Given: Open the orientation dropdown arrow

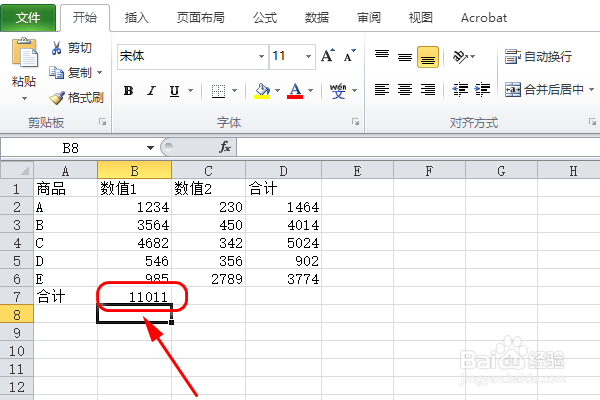Looking at the screenshot, I should (473, 57).
